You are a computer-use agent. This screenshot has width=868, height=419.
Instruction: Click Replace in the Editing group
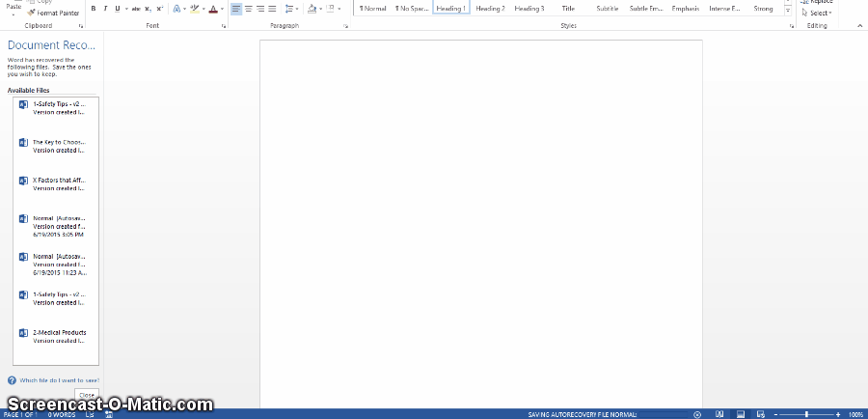click(x=817, y=2)
